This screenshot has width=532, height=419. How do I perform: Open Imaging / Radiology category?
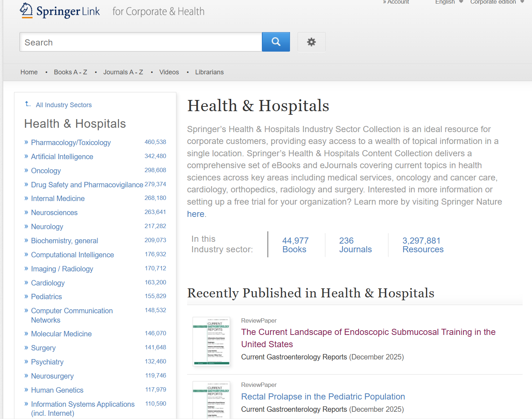pos(62,269)
